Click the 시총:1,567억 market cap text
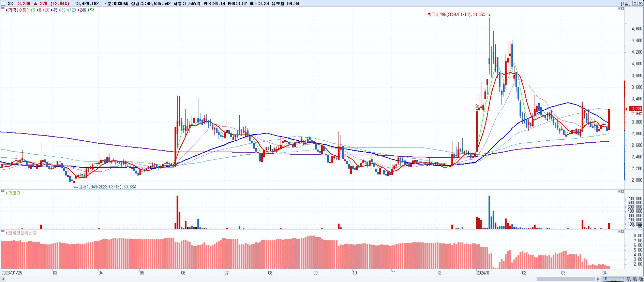 coord(187,3)
